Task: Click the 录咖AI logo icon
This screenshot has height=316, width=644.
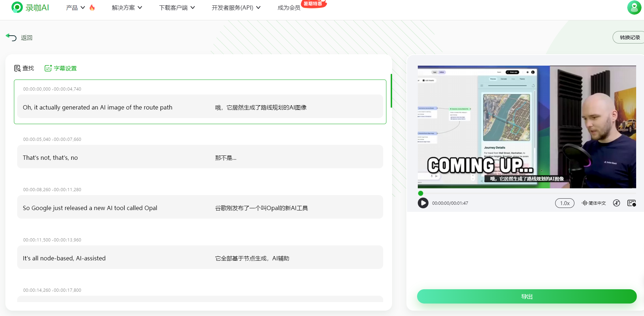Action: click(17, 7)
